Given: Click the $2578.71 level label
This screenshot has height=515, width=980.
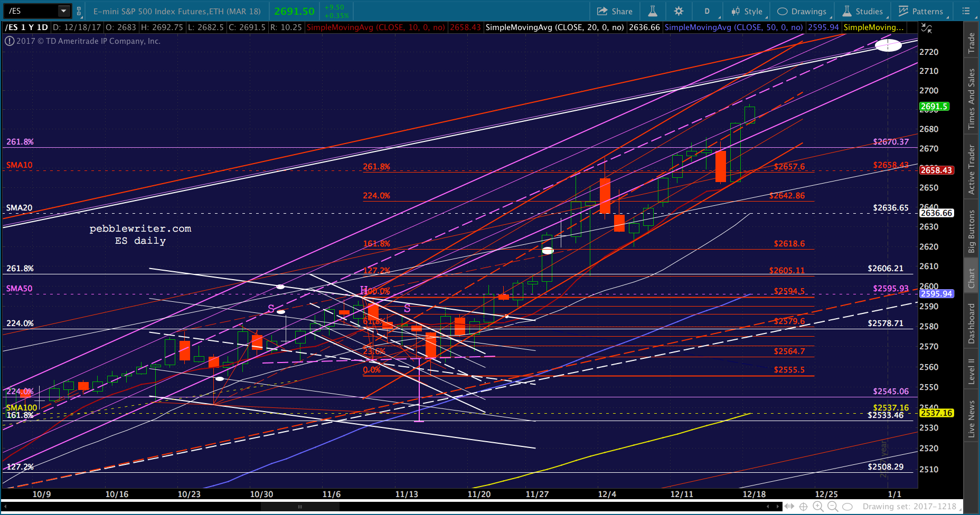Looking at the screenshot, I should pyautogui.click(x=885, y=323).
